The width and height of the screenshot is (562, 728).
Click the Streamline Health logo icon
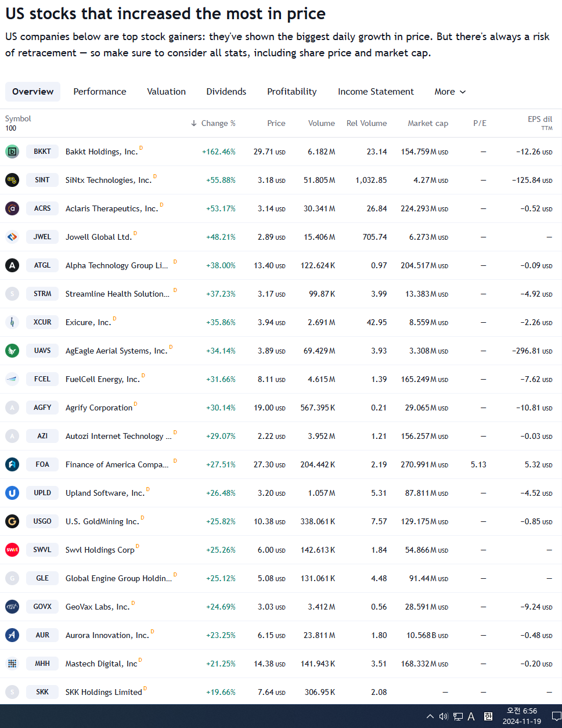(x=12, y=294)
